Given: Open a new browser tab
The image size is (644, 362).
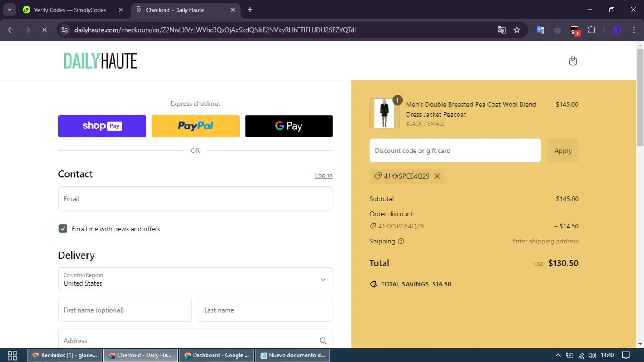Looking at the screenshot, I should coord(250,10).
